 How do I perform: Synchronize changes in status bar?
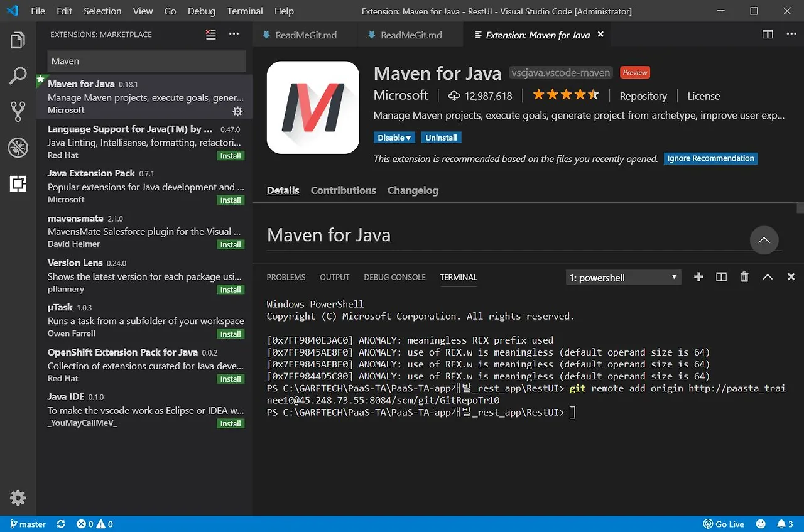pyautogui.click(x=61, y=524)
